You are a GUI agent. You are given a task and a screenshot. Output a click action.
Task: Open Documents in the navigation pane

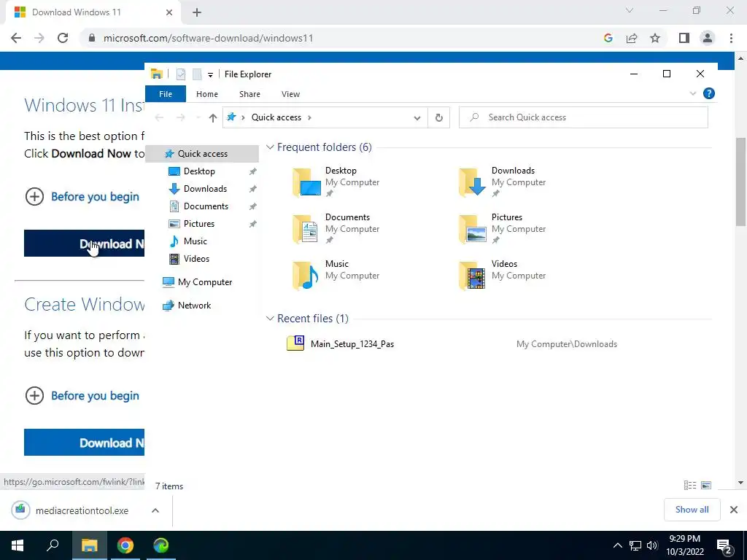pyautogui.click(x=206, y=206)
